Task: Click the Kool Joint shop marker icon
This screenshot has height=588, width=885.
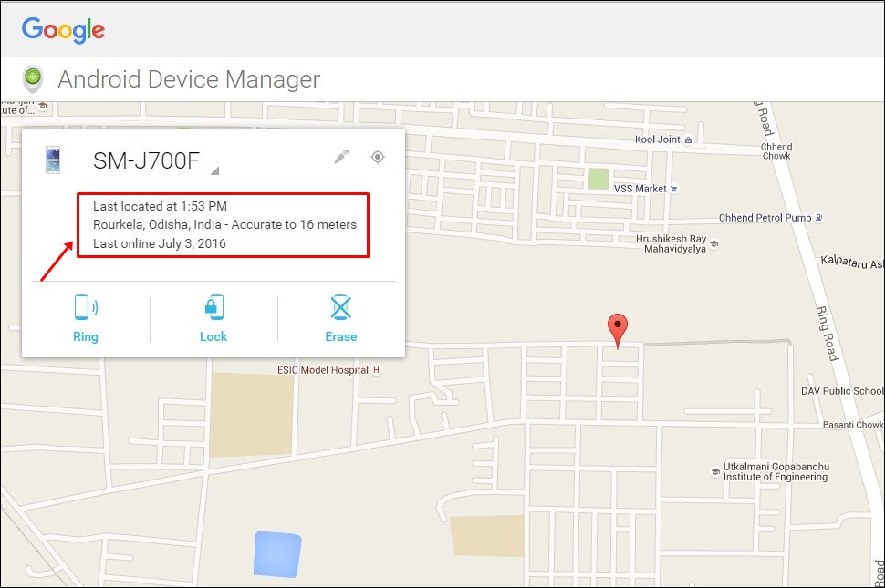Action: pos(688,139)
